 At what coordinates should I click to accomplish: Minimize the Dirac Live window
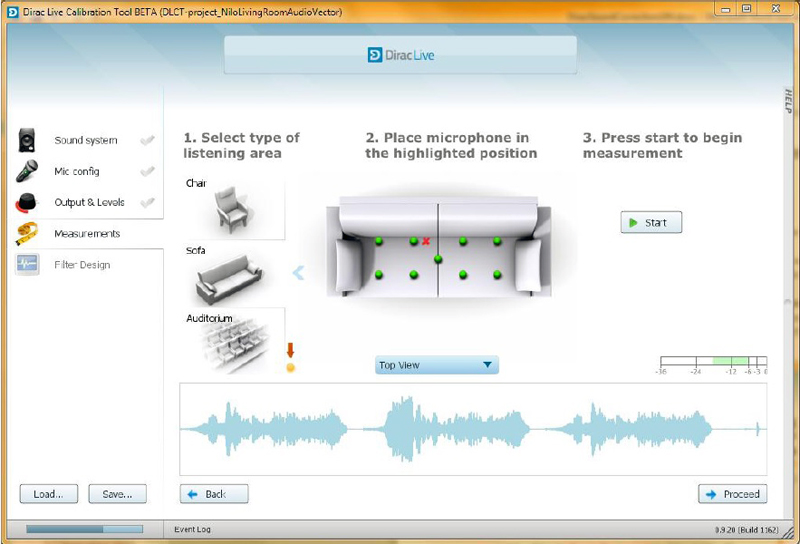726,9
